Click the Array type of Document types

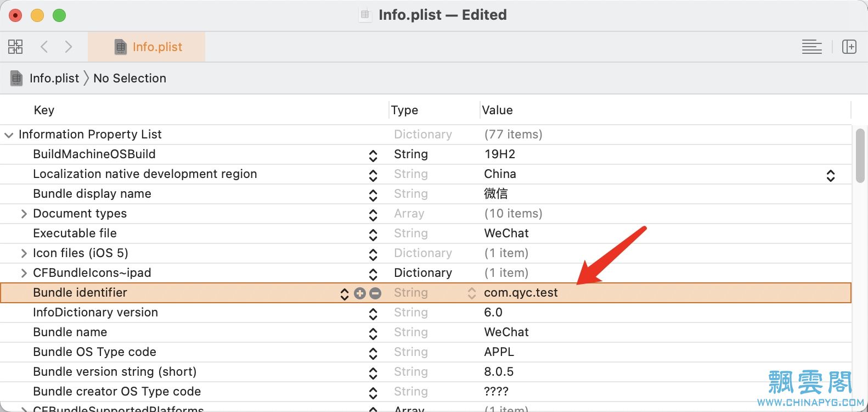(409, 214)
